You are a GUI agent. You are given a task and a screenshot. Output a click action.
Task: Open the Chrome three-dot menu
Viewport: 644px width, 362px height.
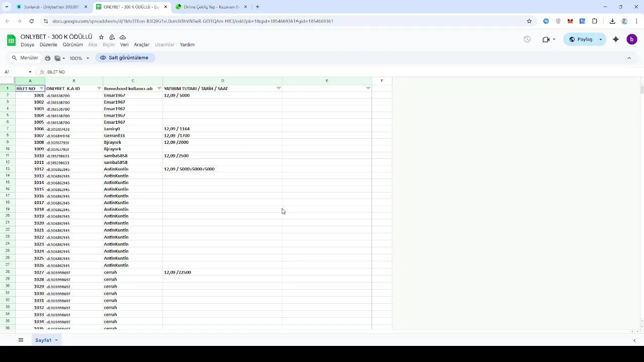click(636, 21)
